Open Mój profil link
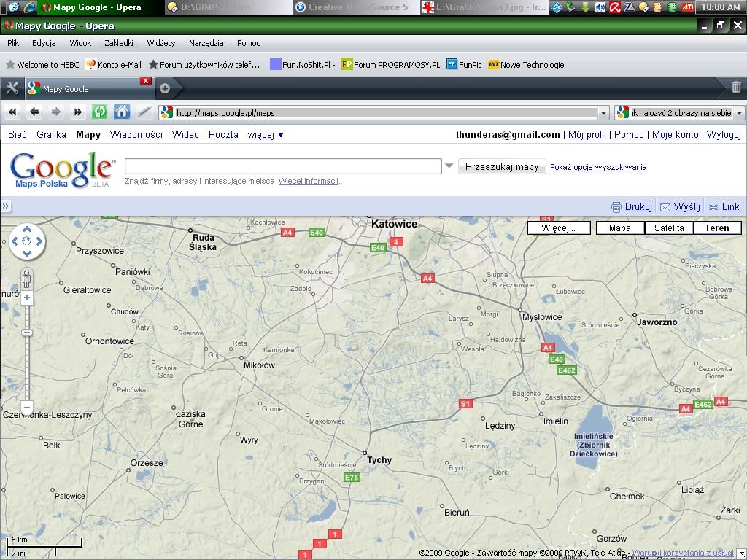747x560 pixels. click(587, 134)
